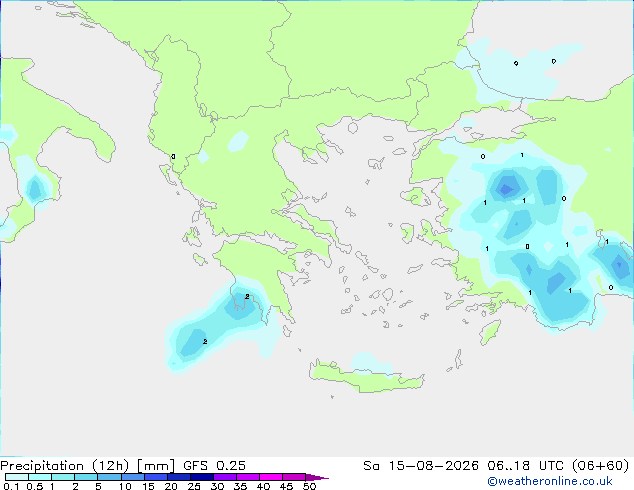Click the Rhodes island on the map
This screenshot has width=634, height=490.
click(490, 332)
